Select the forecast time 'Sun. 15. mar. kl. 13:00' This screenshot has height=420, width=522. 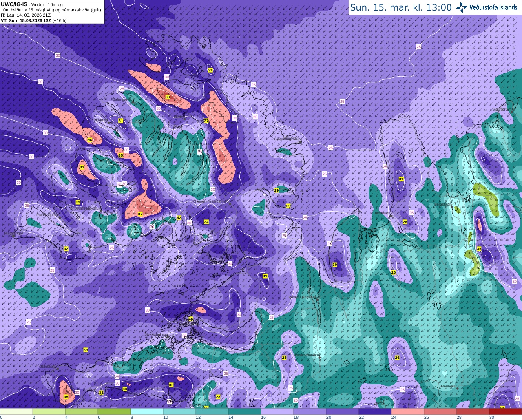(401, 7)
